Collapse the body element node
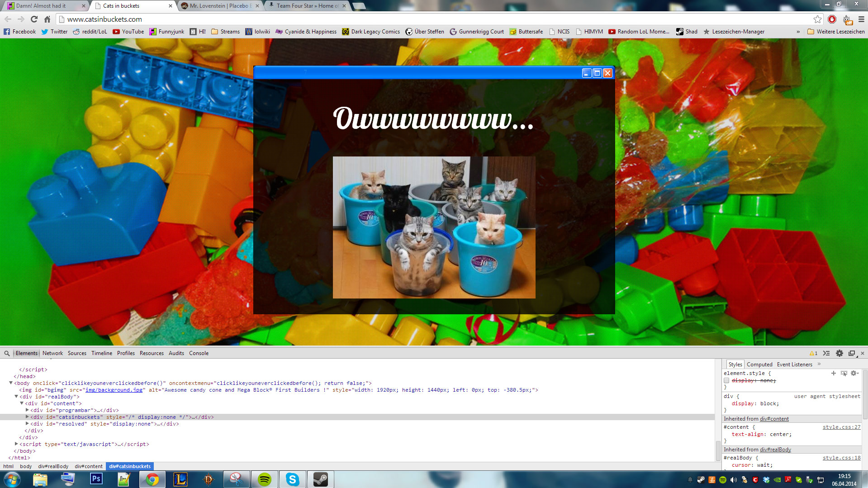The width and height of the screenshot is (868, 488). pos(11,383)
